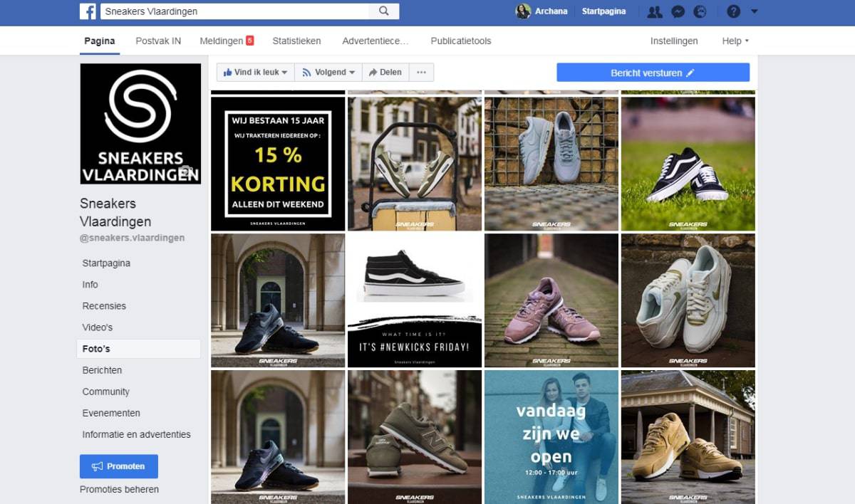The image size is (855, 504).
Task: Open the three-dots more options button
Action: [x=421, y=73]
